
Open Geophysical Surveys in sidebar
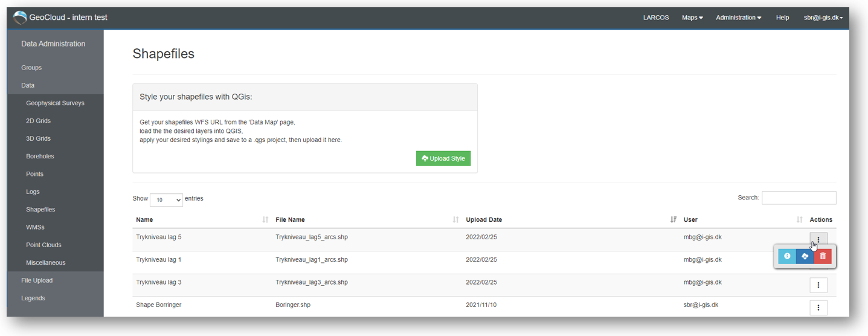click(55, 103)
